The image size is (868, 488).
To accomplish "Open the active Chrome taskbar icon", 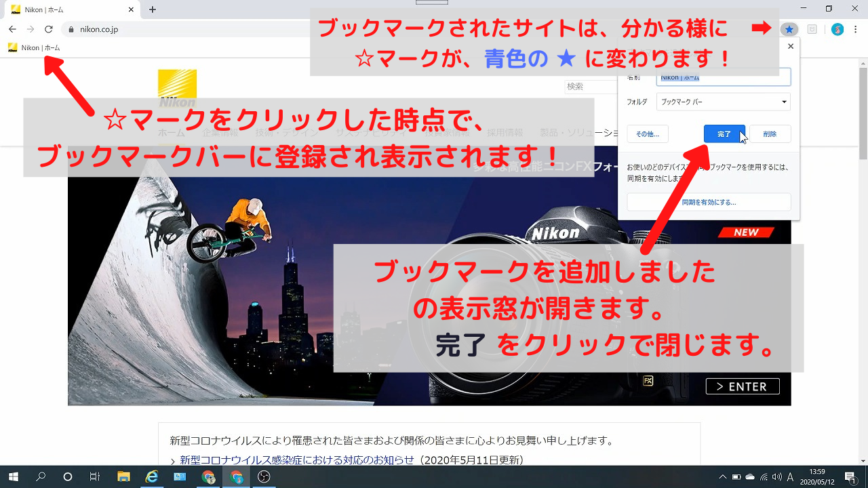I will [237, 476].
